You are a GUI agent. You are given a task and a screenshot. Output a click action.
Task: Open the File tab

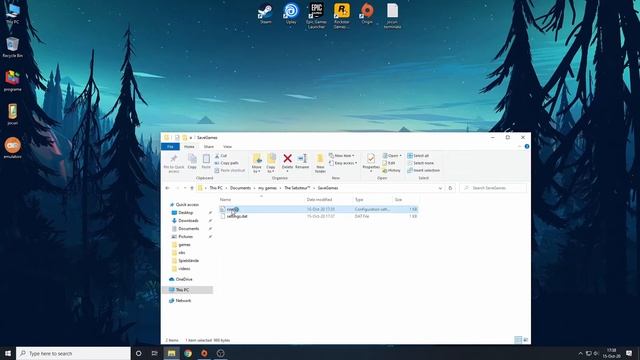tap(170, 147)
